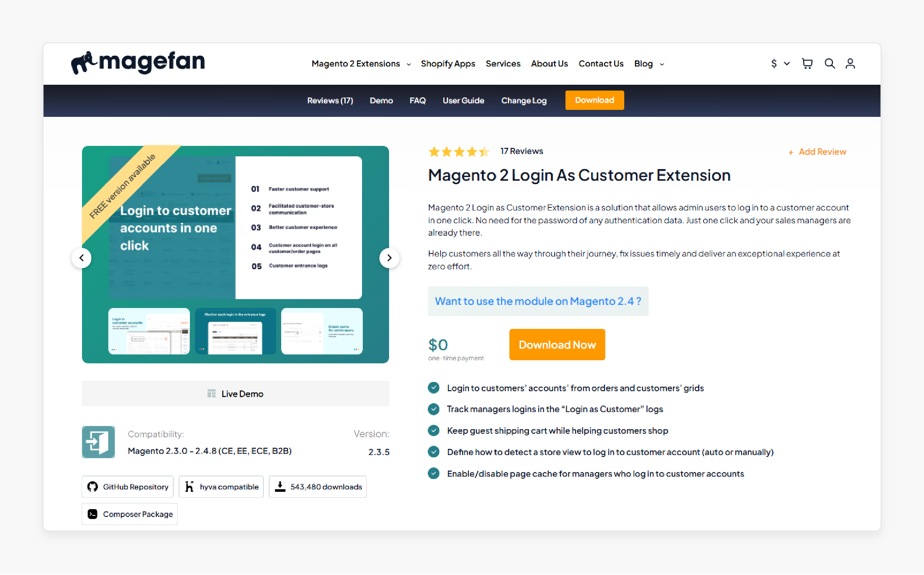Open the GitHub Repository button
The image size is (924, 575).
click(128, 486)
